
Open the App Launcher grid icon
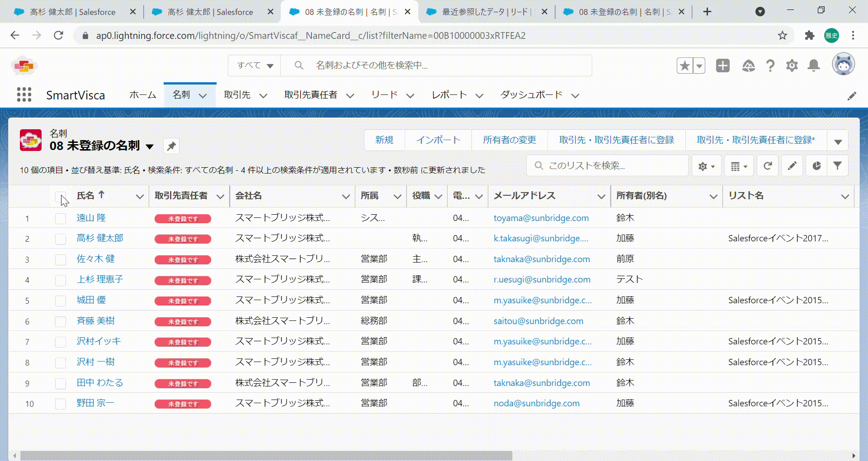24,95
